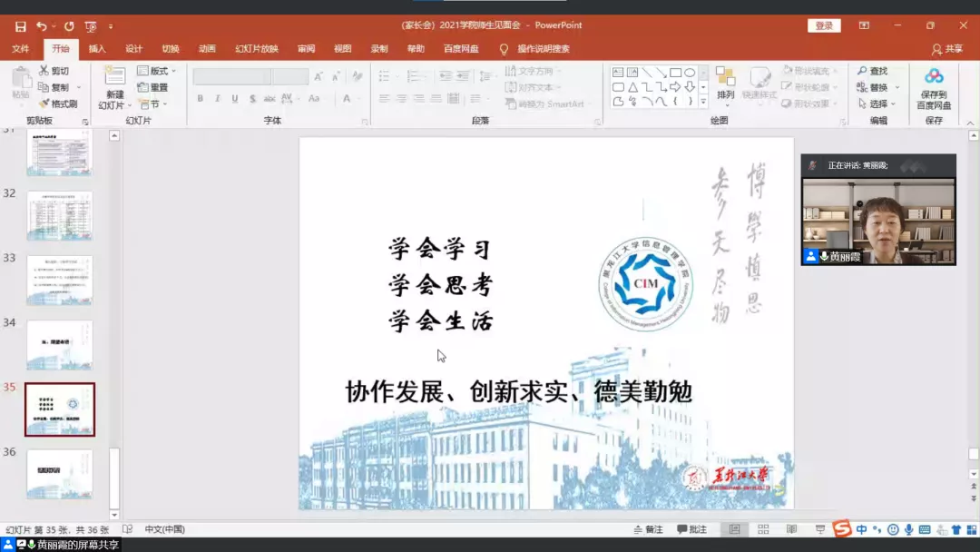Select the down block arrow shape
The height and width of the screenshot is (552, 980).
(690, 87)
